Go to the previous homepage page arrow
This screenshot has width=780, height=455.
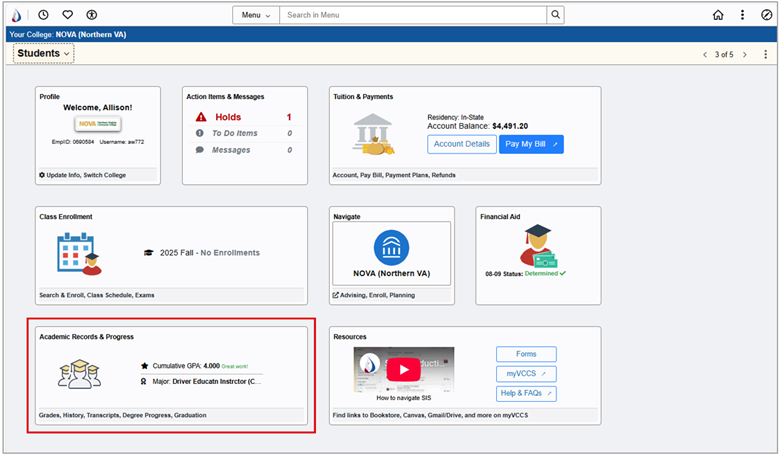click(704, 54)
